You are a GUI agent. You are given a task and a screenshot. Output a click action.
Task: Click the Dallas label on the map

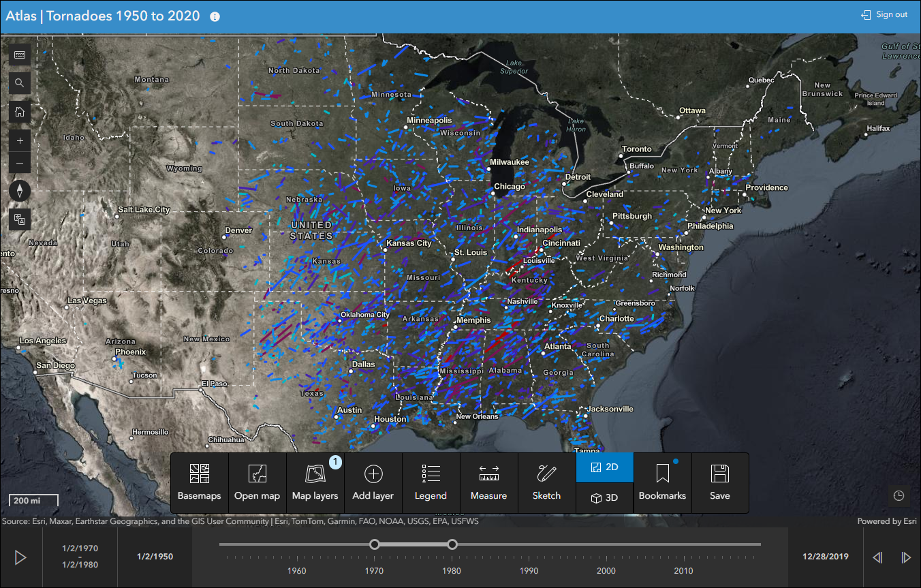(x=363, y=365)
